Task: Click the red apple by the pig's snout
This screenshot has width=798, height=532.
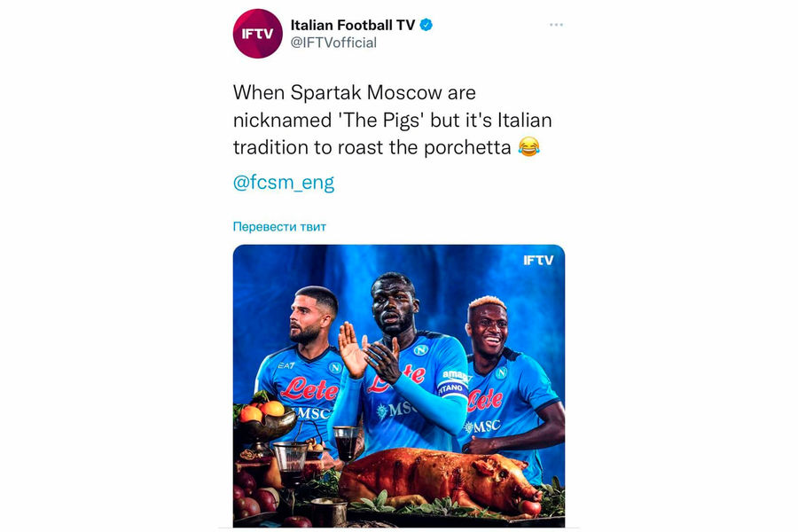Action: (x=531, y=506)
